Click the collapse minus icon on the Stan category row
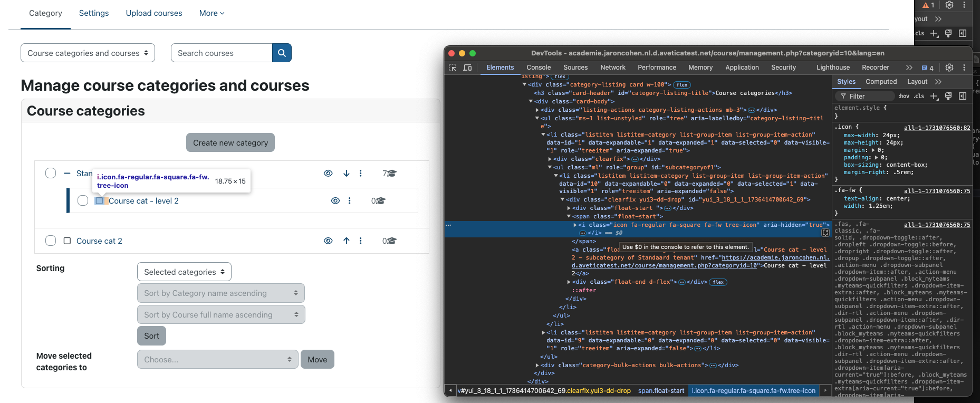 [67, 173]
